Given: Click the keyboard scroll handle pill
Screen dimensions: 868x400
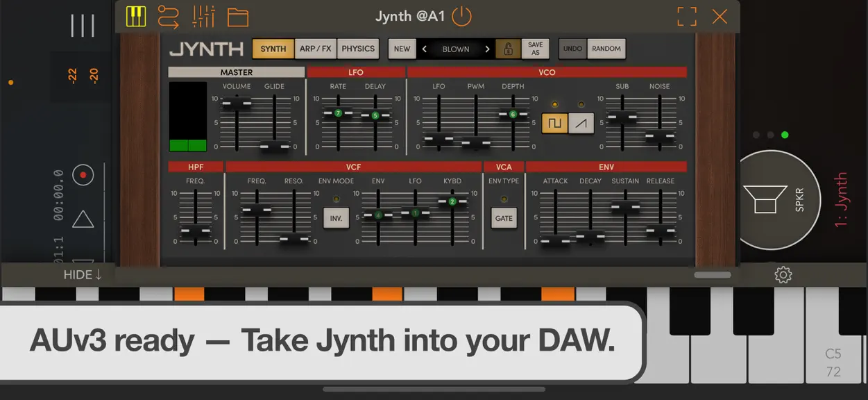Looking at the screenshot, I should tap(713, 275).
